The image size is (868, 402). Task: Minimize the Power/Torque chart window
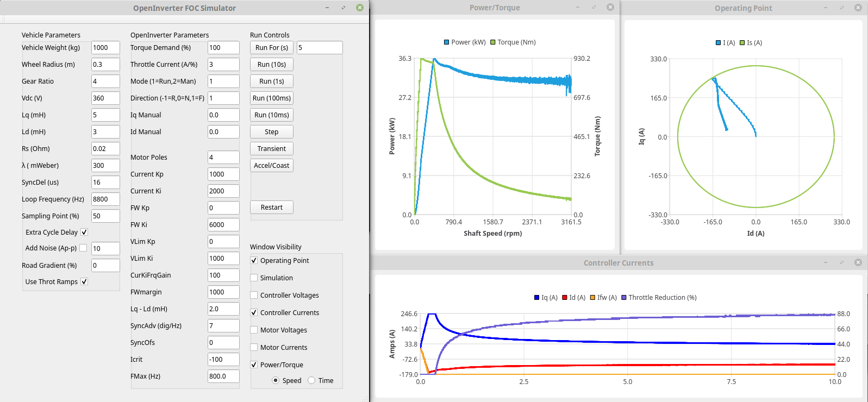pos(578,8)
